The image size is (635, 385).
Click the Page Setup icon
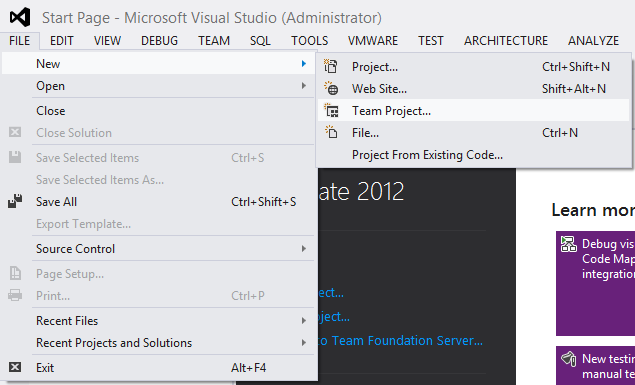pos(15,273)
